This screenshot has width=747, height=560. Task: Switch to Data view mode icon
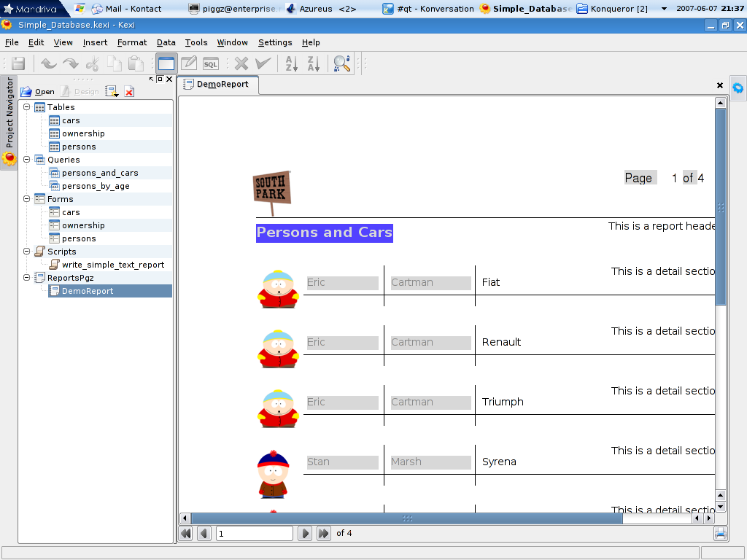(x=166, y=63)
